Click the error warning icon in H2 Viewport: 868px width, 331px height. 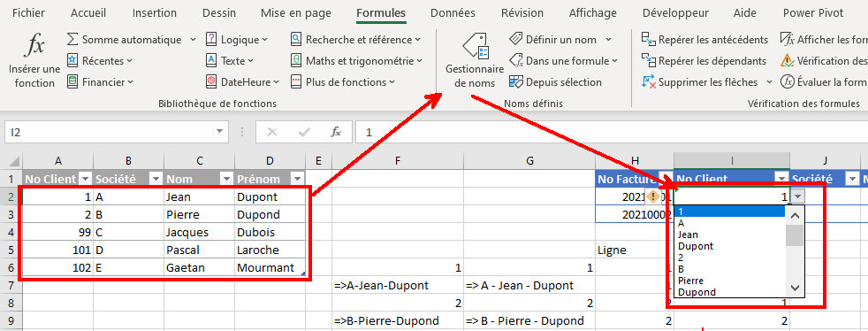click(654, 196)
